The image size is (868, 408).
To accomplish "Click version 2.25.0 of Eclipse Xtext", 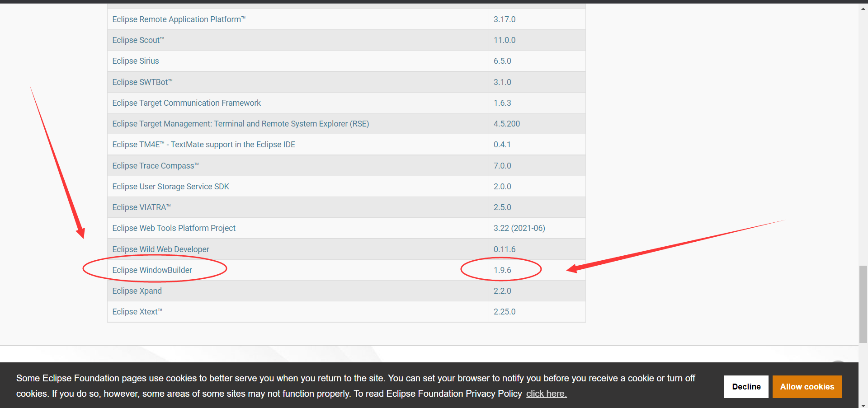I will coord(505,312).
